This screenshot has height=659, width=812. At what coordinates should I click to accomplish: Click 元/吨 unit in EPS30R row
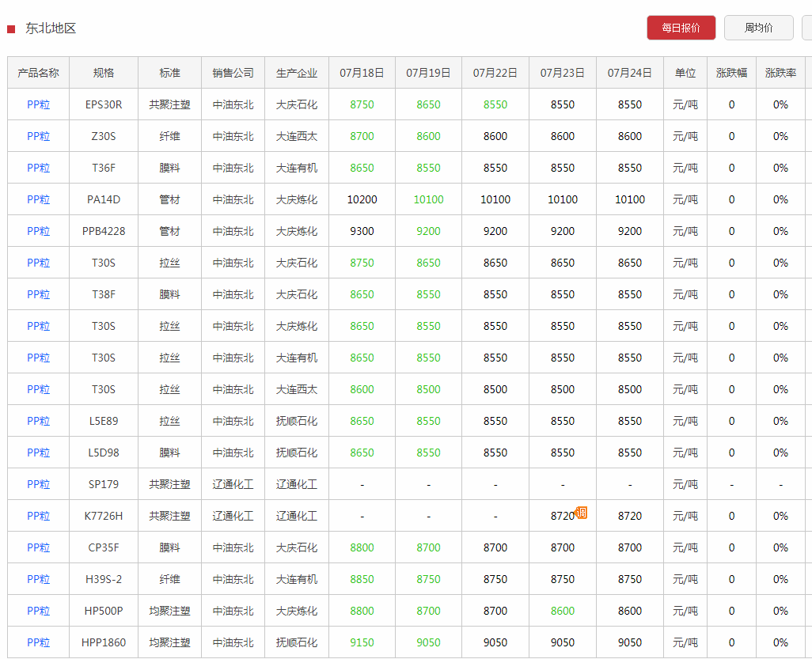click(685, 104)
